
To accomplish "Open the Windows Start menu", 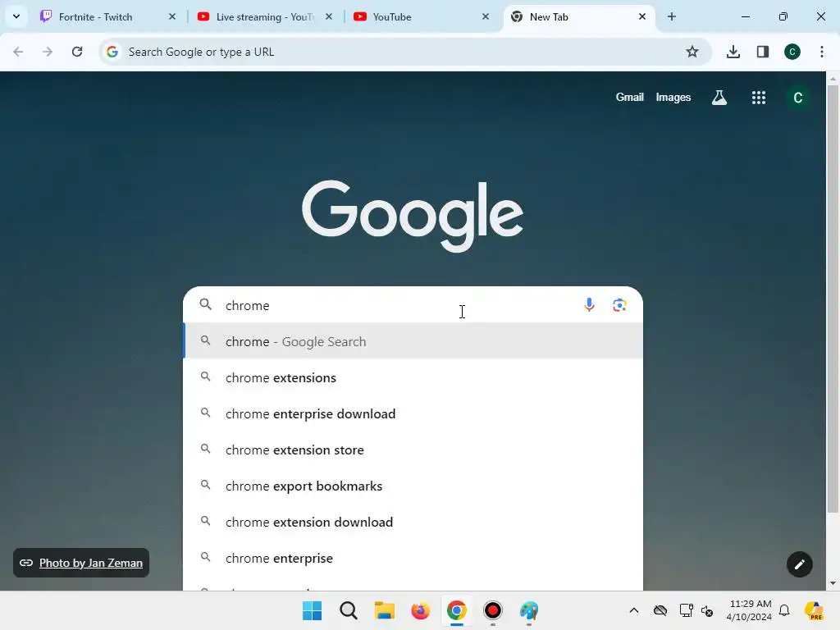I will tap(313, 610).
